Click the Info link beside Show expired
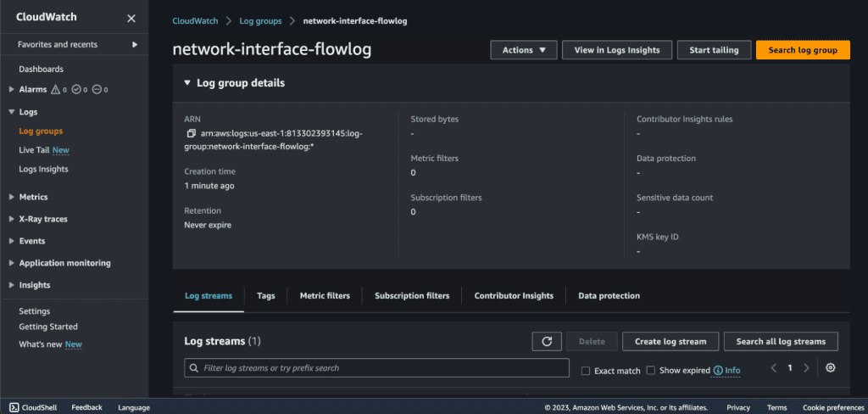868x414 pixels. pyautogui.click(x=732, y=371)
